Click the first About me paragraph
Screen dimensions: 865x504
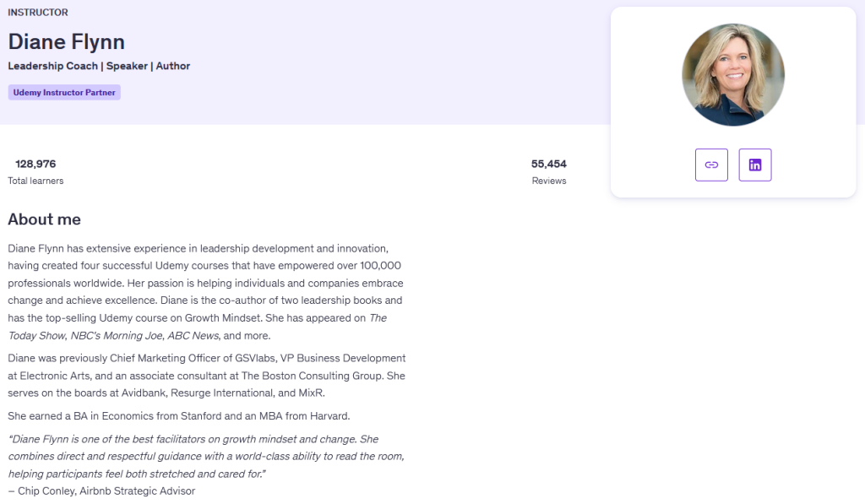tap(205, 283)
